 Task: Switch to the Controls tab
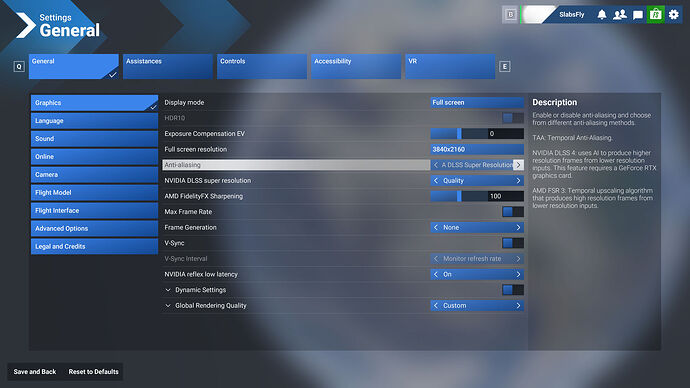coord(262,66)
